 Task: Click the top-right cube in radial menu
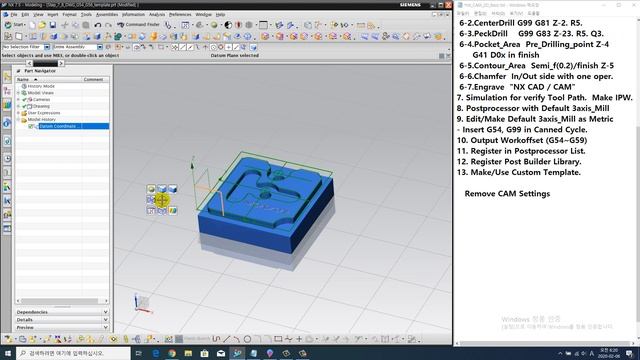tap(173, 189)
